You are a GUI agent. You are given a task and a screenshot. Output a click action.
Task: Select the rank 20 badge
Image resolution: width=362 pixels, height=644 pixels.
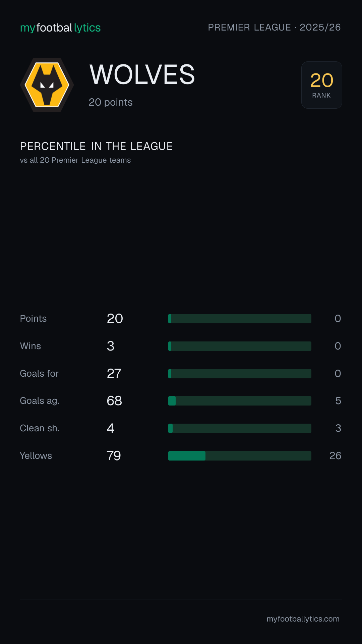pyautogui.click(x=322, y=85)
